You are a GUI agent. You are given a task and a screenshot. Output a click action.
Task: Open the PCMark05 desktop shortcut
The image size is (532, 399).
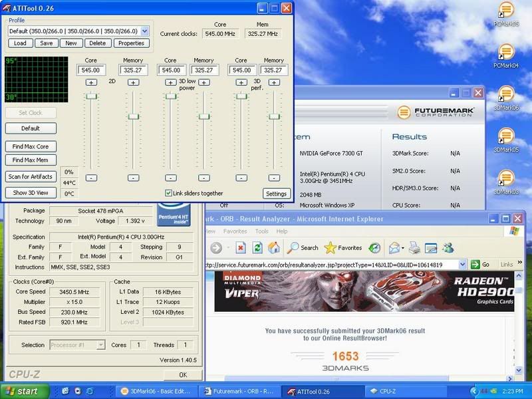[506, 14]
